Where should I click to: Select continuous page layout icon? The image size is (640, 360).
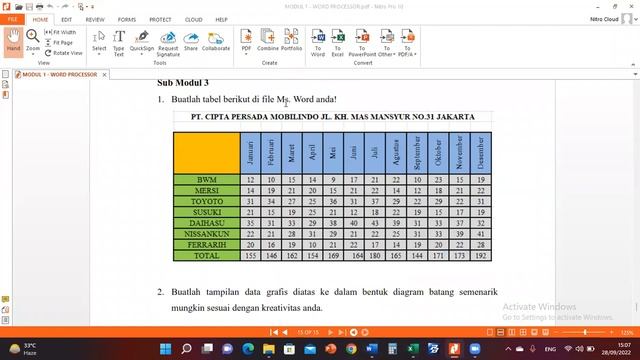[x=500, y=332]
